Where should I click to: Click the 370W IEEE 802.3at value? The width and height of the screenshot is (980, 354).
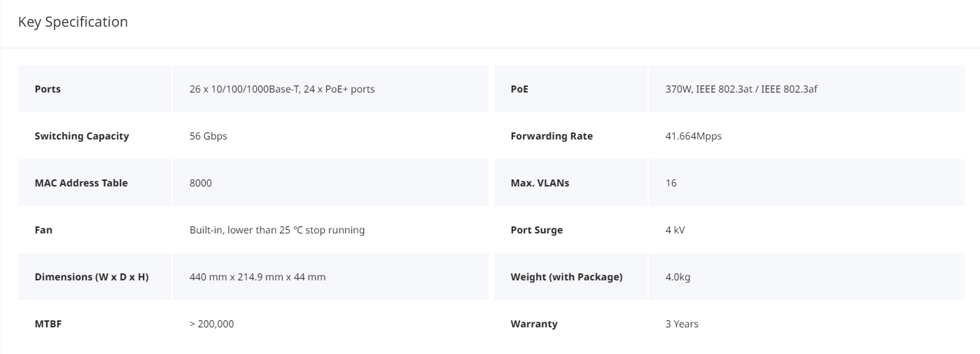(x=741, y=89)
